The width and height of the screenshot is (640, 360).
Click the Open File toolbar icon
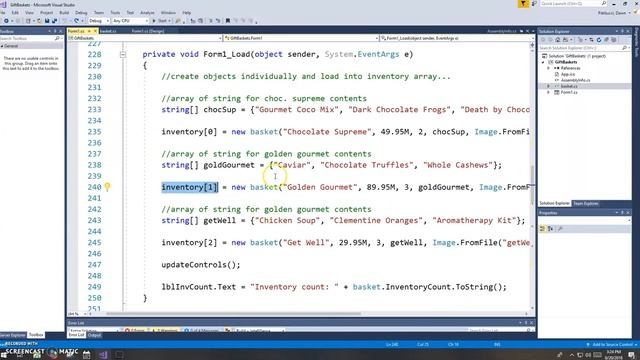(39, 21)
